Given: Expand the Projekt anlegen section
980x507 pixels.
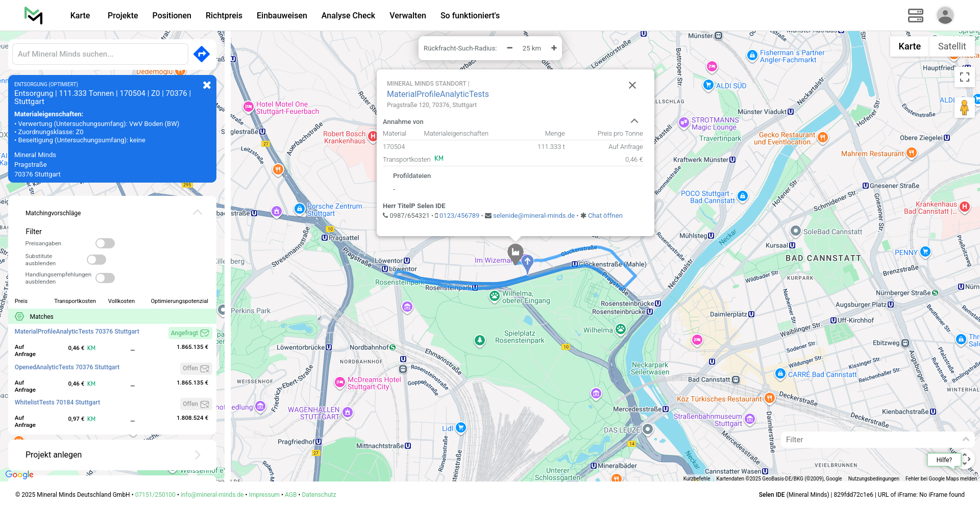Looking at the screenshot, I should click(198, 455).
